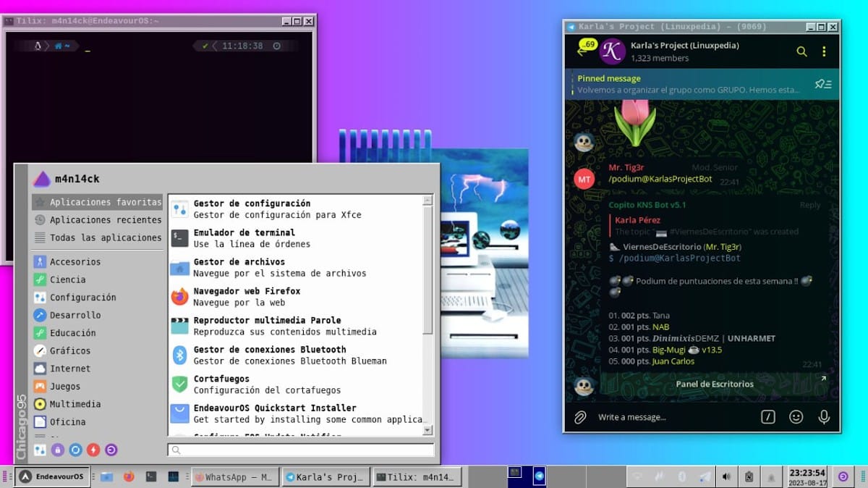Click the application menu search field

(x=301, y=450)
